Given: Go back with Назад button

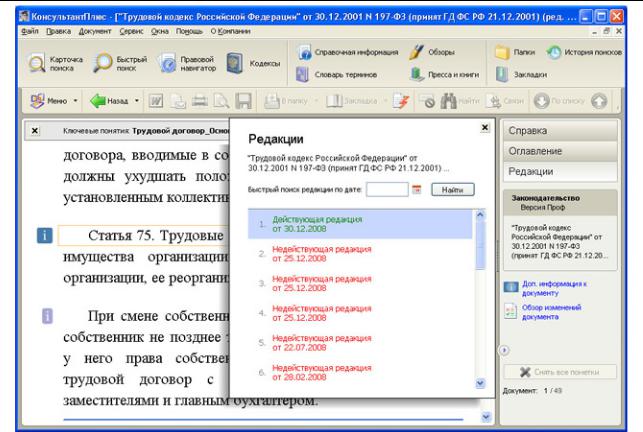Looking at the screenshot, I should [109, 101].
